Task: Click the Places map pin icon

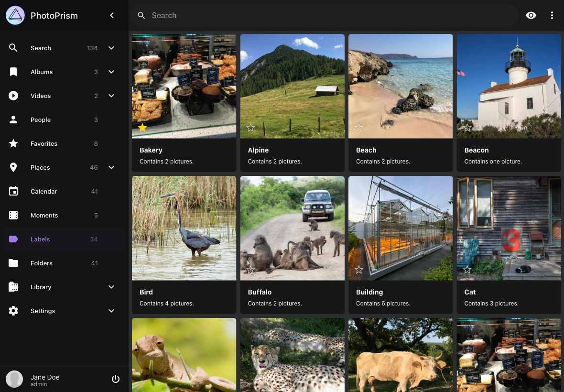Action: pyautogui.click(x=13, y=167)
